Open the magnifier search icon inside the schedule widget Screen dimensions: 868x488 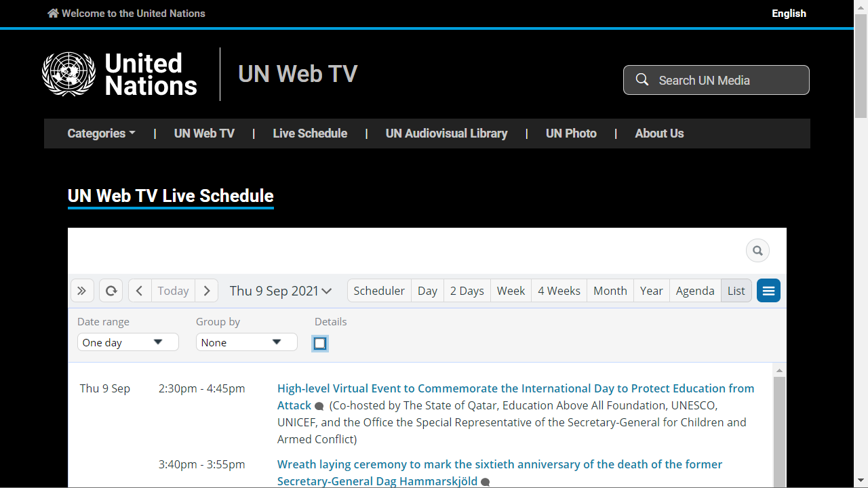(757, 250)
